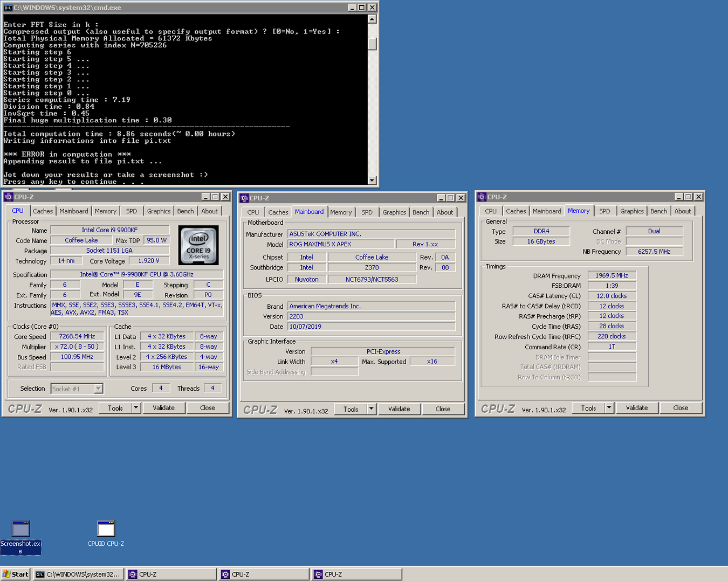Click NB Frequency value 6257.5 MHz
Screen dimensions: 728x582
tap(654, 252)
